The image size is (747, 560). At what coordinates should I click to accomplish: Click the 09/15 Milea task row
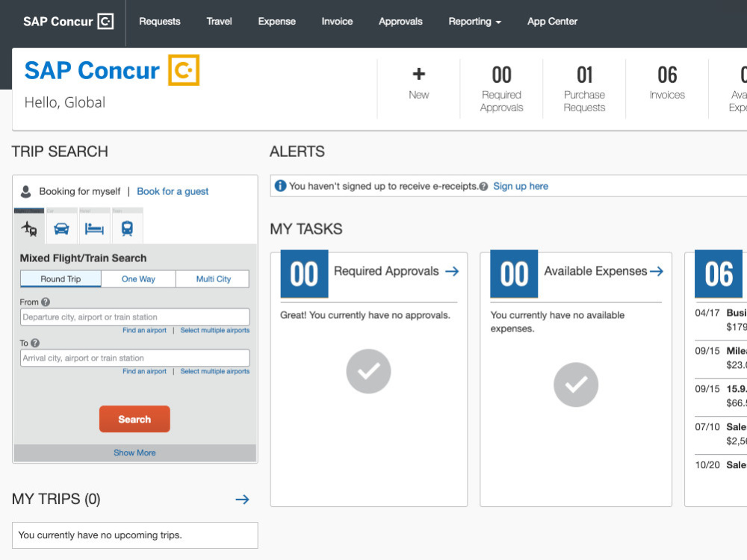tap(721, 358)
